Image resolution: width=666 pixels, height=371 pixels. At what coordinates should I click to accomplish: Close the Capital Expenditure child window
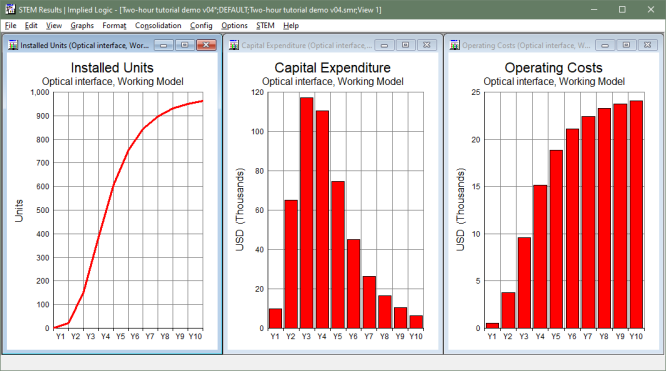coord(427,45)
